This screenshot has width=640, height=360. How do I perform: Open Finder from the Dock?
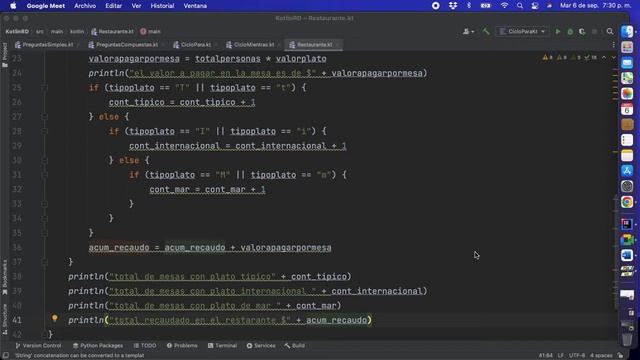tap(627, 32)
